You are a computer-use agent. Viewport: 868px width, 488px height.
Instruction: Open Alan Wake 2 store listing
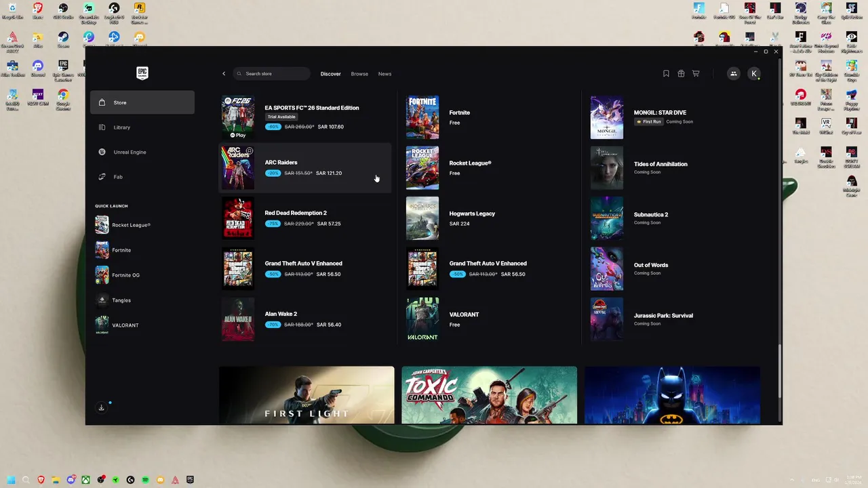tap(305, 319)
